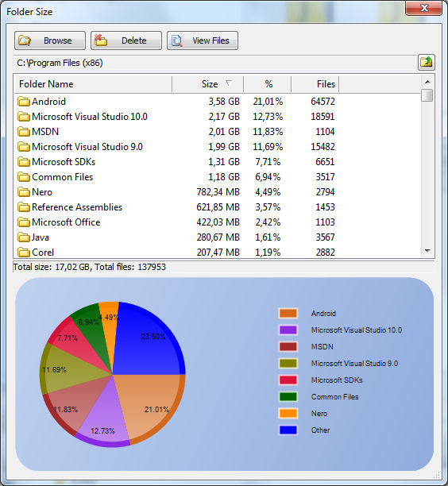This screenshot has width=448, height=486.
Task: Click the MSDN folder name in list
Action: pyautogui.click(x=45, y=132)
